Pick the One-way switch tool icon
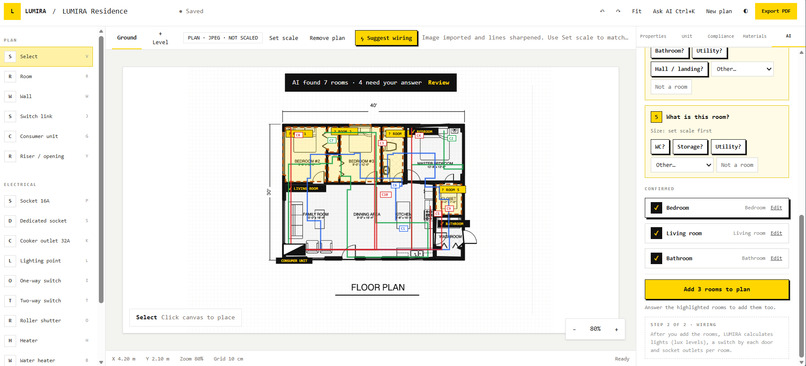 coord(10,281)
